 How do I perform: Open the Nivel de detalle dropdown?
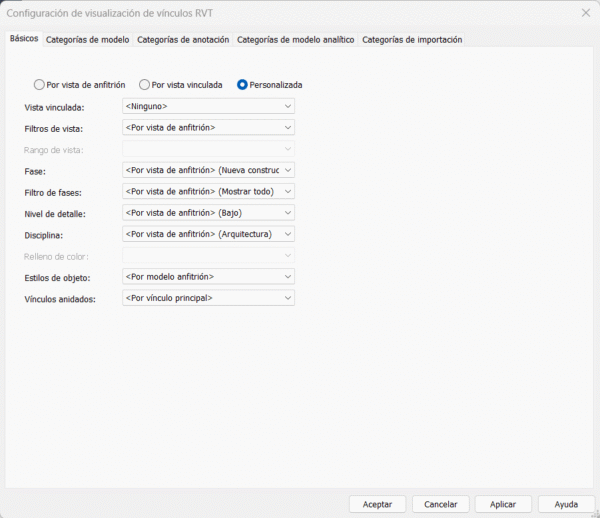[208, 213]
